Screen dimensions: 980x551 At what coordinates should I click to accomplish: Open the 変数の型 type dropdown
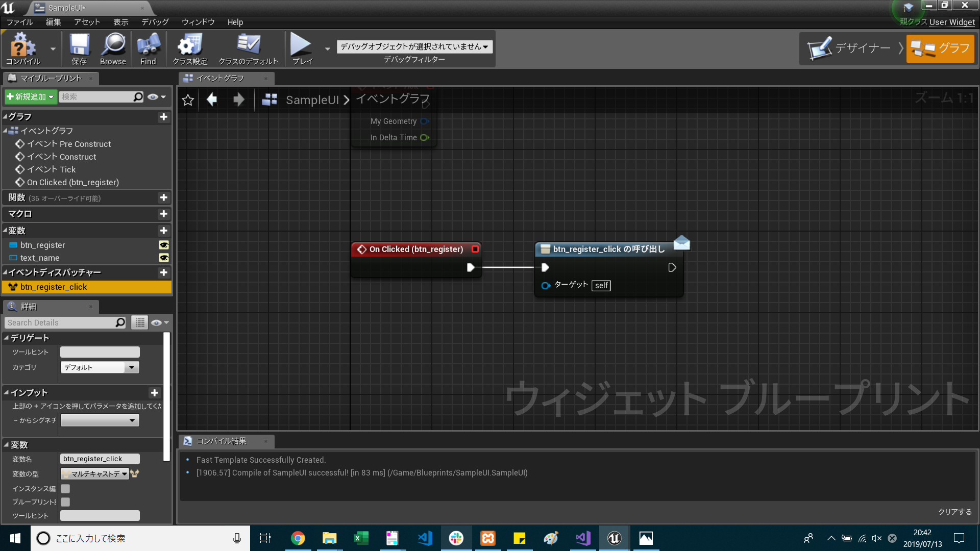click(95, 474)
